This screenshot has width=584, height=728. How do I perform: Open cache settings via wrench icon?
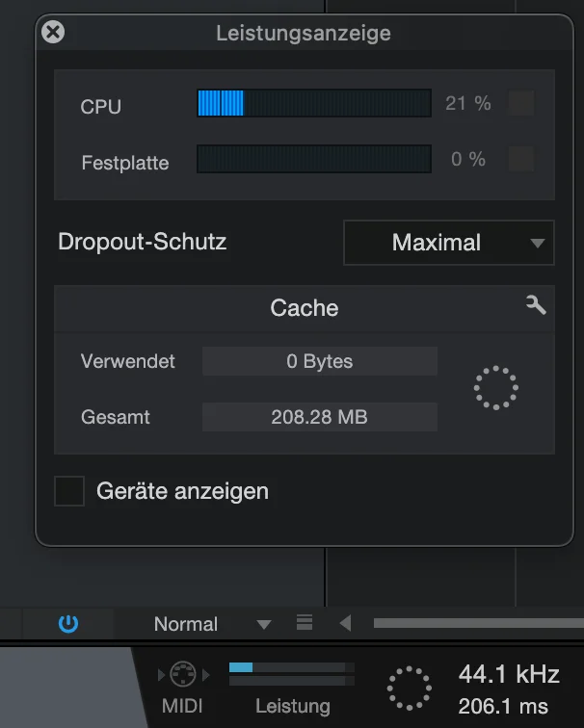tap(536, 305)
